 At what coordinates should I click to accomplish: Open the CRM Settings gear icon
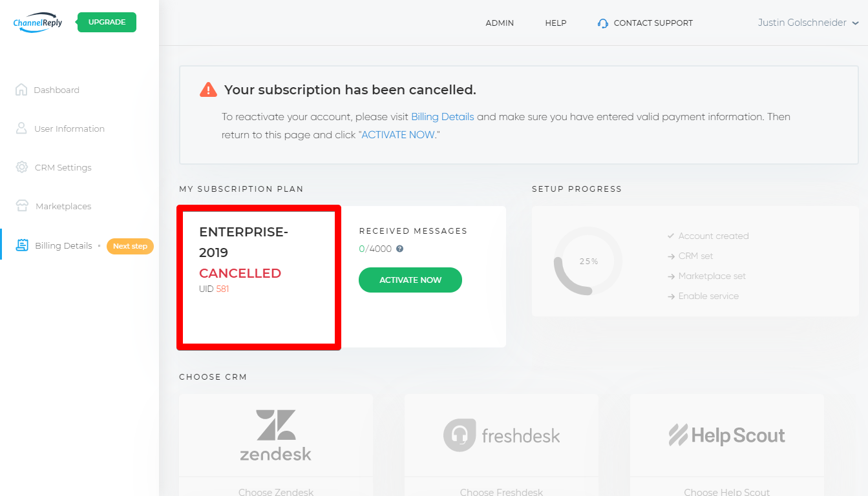(21, 167)
